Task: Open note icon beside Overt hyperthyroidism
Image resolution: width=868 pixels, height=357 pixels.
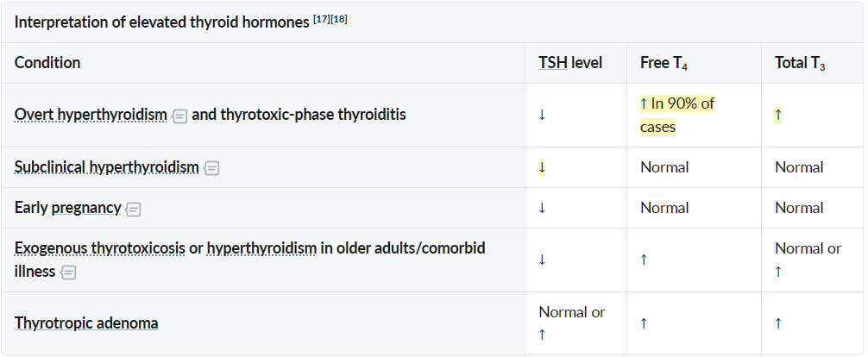Action: pyautogui.click(x=179, y=116)
